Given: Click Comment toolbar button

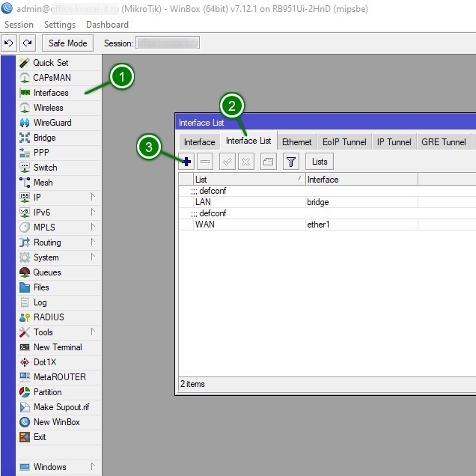Looking at the screenshot, I should [x=269, y=162].
